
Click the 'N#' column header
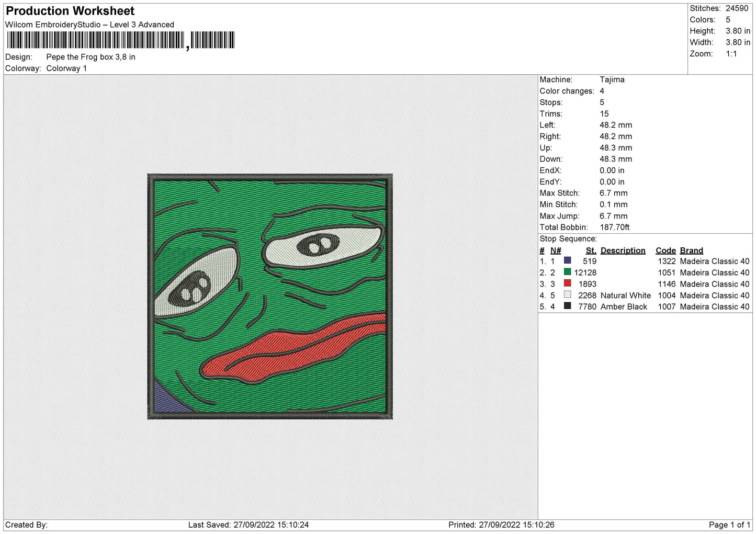click(555, 251)
